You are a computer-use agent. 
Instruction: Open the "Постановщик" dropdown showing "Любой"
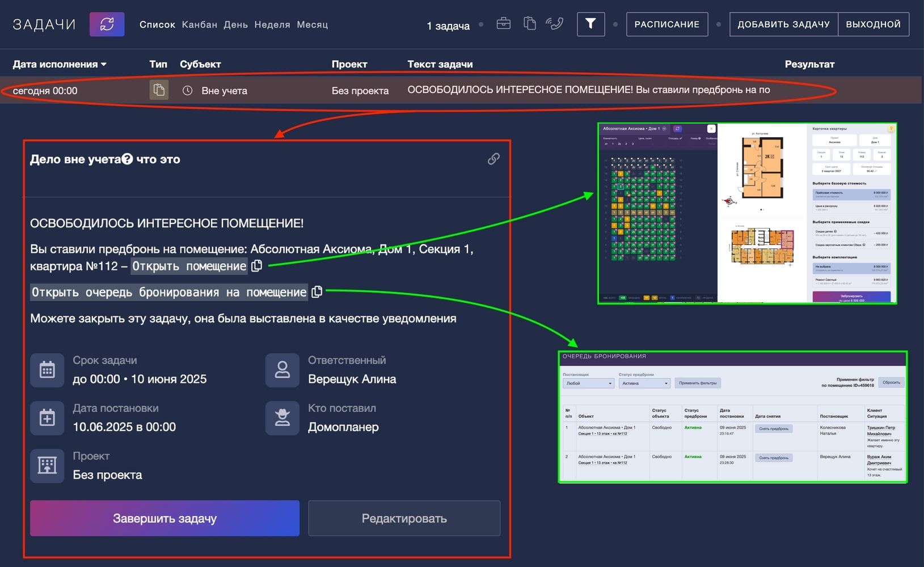click(x=588, y=383)
